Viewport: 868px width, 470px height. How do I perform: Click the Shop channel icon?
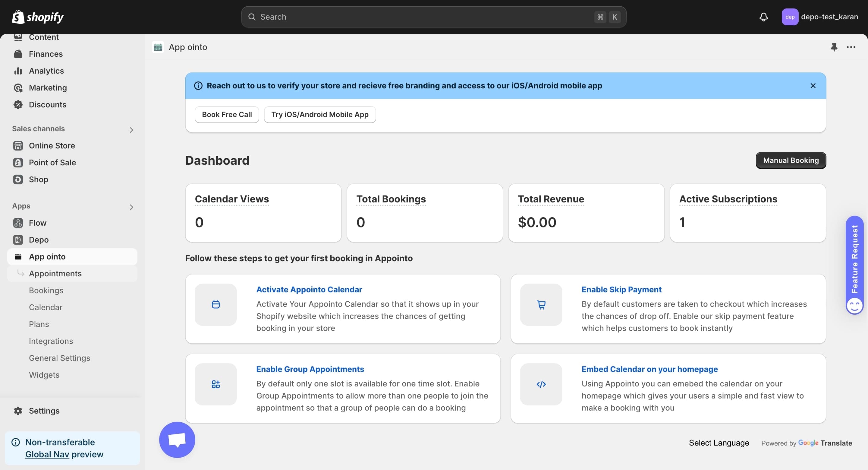click(18, 179)
